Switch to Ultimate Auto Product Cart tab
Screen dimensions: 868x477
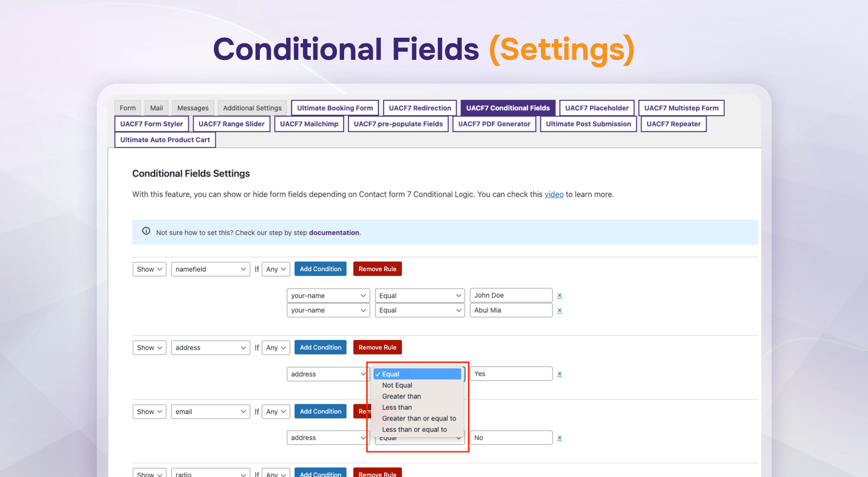coord(165,140)
